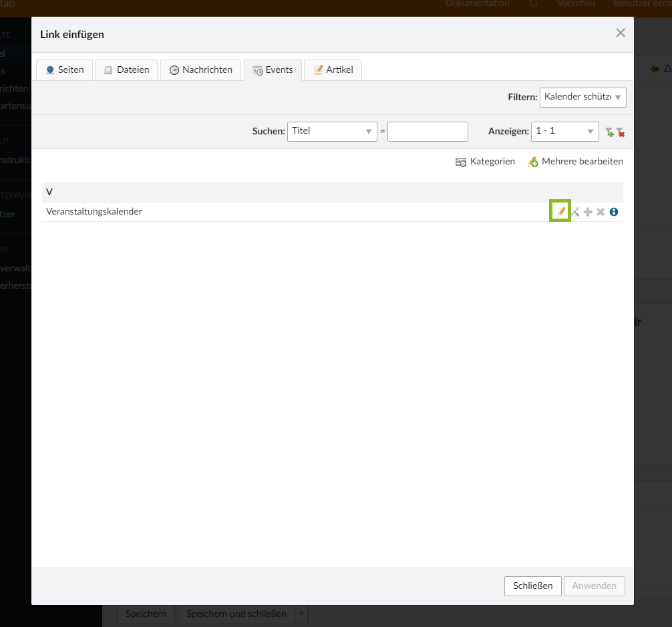Show info for Veranstaltungskalender via blue icon
This screenshot has height=627, width=672.
click(614, 212)
